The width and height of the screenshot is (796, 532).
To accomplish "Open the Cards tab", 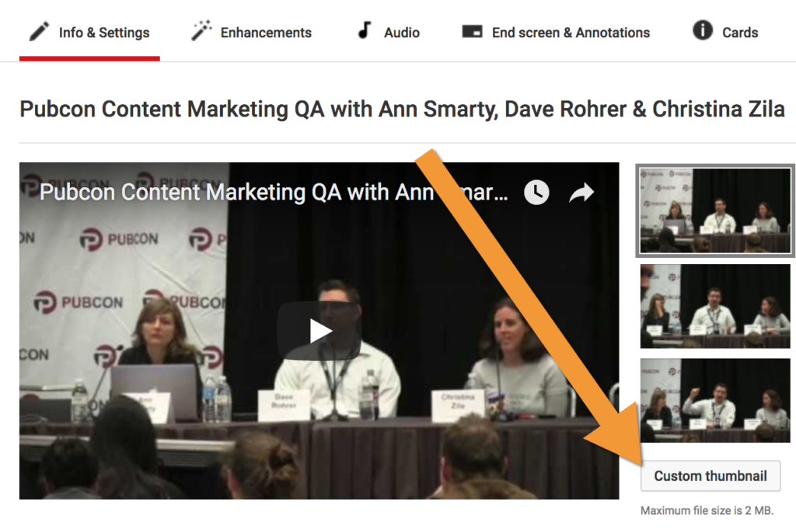I will (725, 32).
